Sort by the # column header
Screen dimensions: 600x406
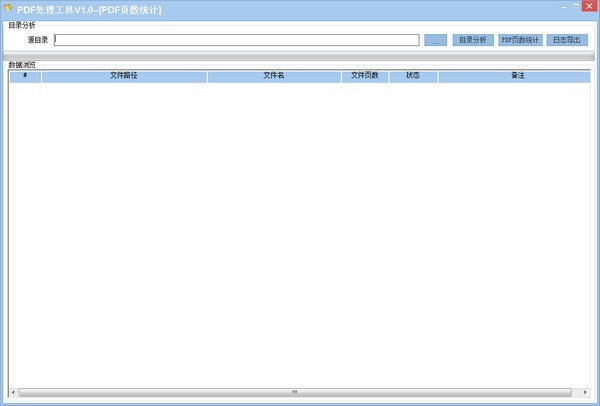25,76
